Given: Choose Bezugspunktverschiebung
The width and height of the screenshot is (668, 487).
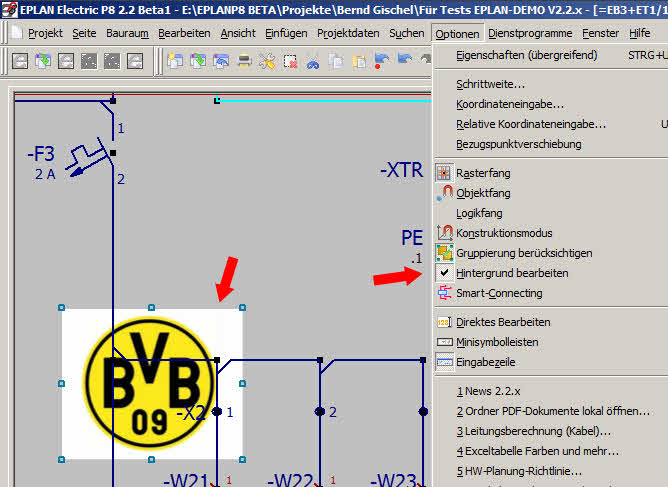Looking at the screenshot, I should tap(518, 144).
